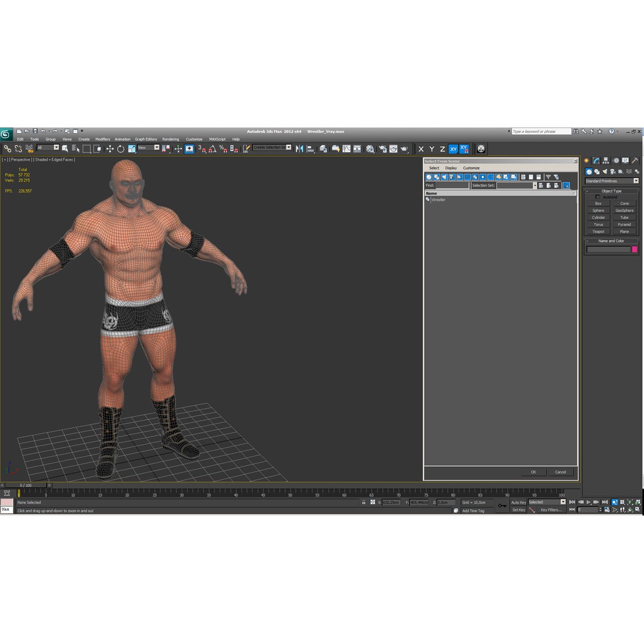Open Key Filters button

click(x=551, y=510)
